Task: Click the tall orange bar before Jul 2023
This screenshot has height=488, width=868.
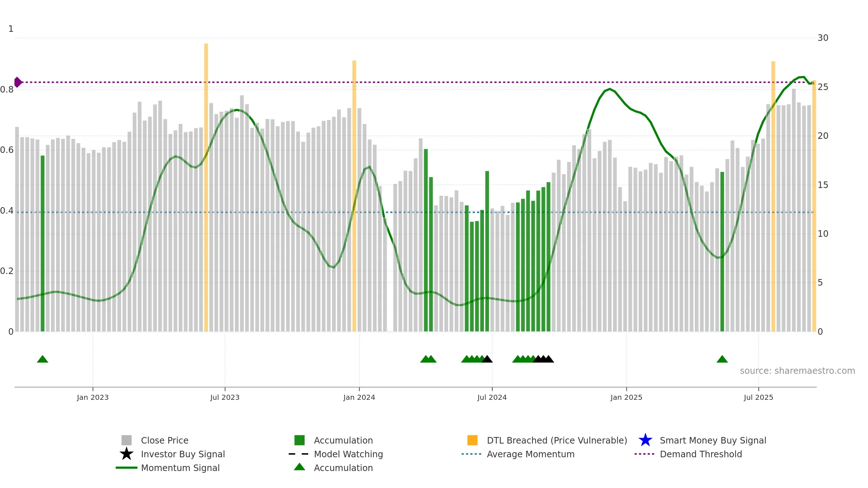Action: coord(206,187)
